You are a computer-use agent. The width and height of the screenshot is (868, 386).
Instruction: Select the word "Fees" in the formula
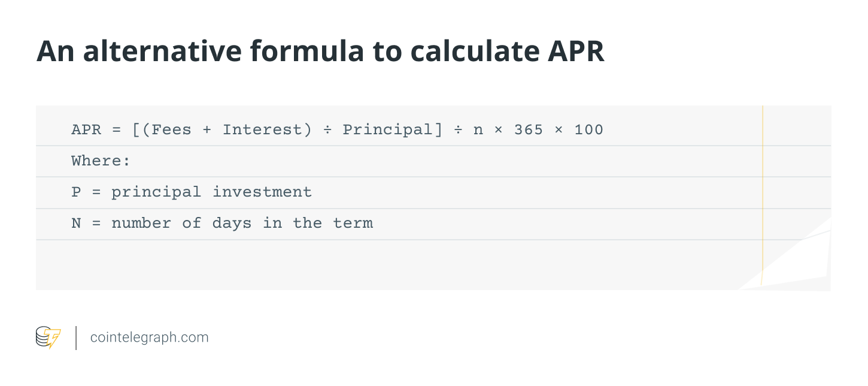[x=171, y=129]
